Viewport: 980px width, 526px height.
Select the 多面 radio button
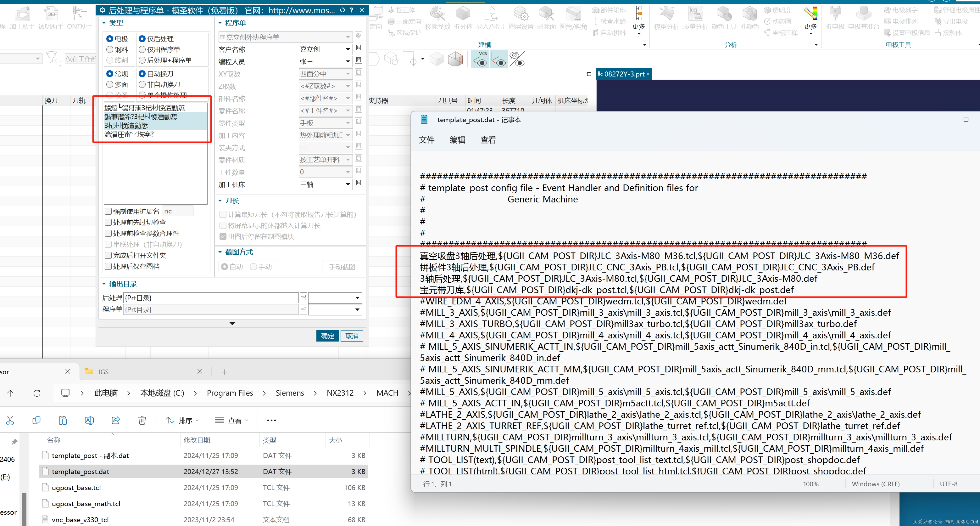pos(109,85)
